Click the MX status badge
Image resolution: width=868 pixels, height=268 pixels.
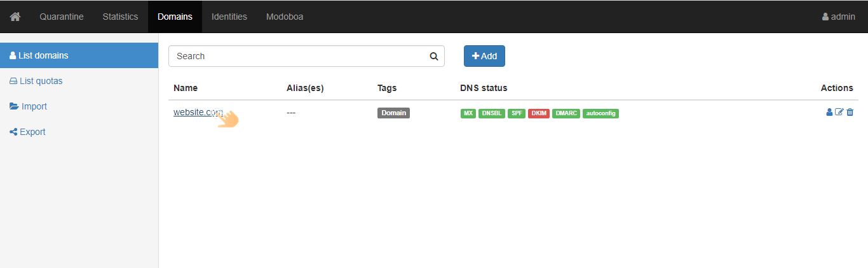(x=468, y=113)
